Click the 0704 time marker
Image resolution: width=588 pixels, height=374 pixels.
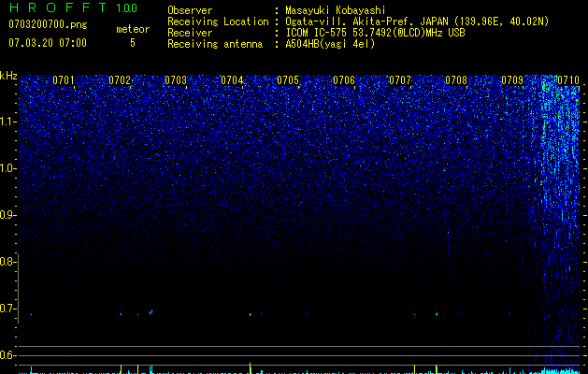[232, 80]
